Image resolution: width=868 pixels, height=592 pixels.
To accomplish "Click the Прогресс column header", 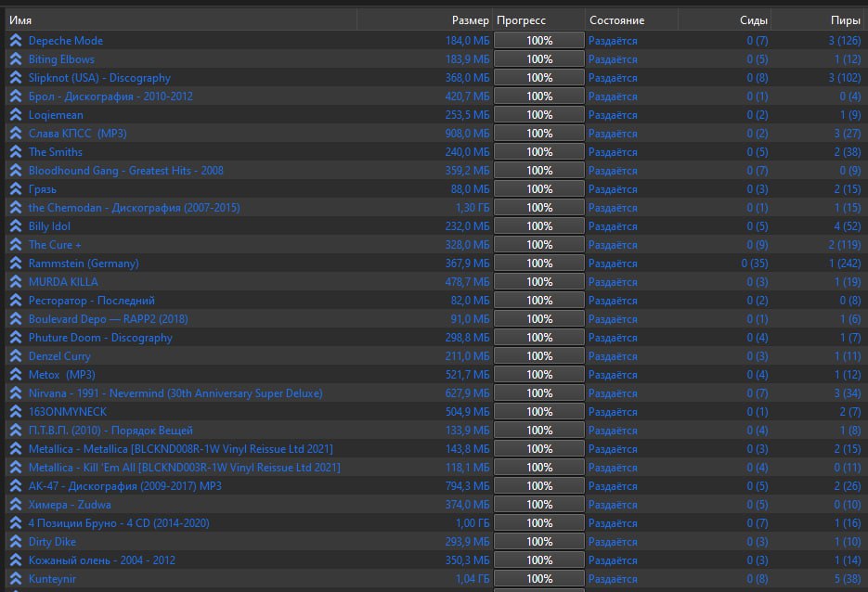I will [x=538, y=20].
